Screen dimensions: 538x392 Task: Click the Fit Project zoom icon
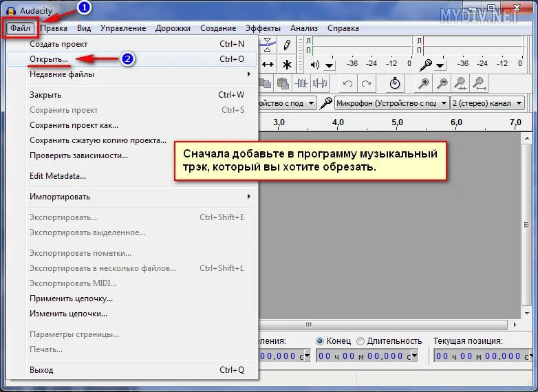tap(479, 83)
